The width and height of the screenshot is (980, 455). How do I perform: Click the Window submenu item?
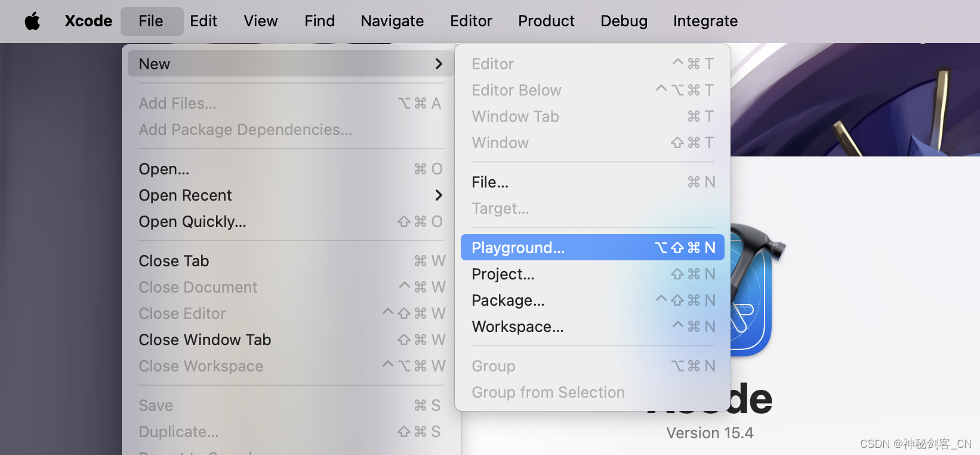(593, 143)
